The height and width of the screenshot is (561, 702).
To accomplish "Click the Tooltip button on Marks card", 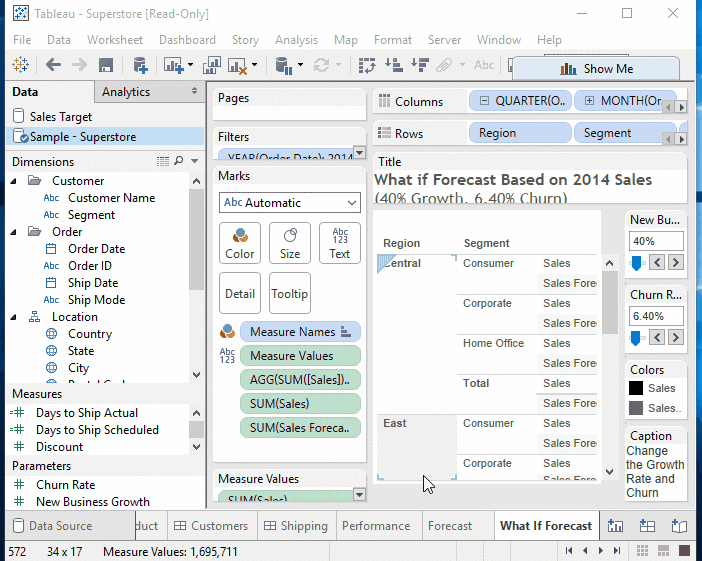I will click(290, 294).
